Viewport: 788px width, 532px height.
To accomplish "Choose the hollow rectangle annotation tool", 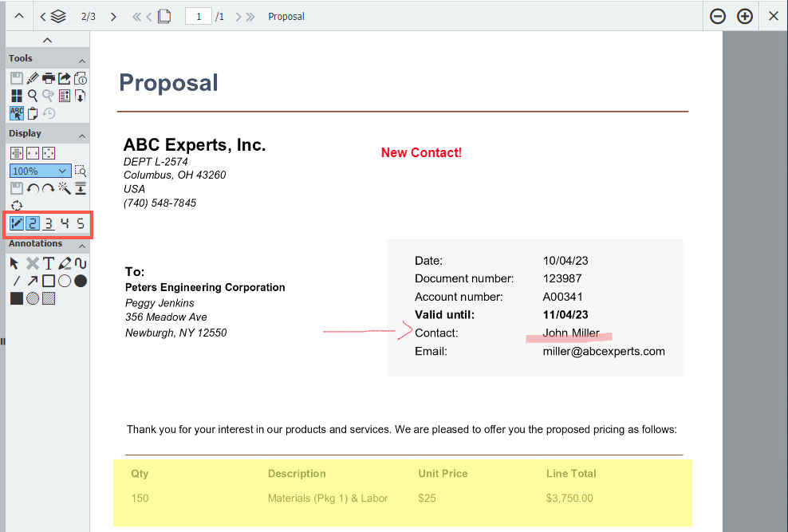I will (x=49, y=280).
